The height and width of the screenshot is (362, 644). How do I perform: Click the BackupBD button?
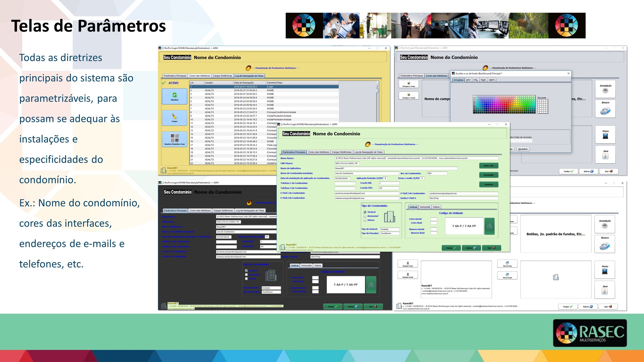tap(488, 175)
